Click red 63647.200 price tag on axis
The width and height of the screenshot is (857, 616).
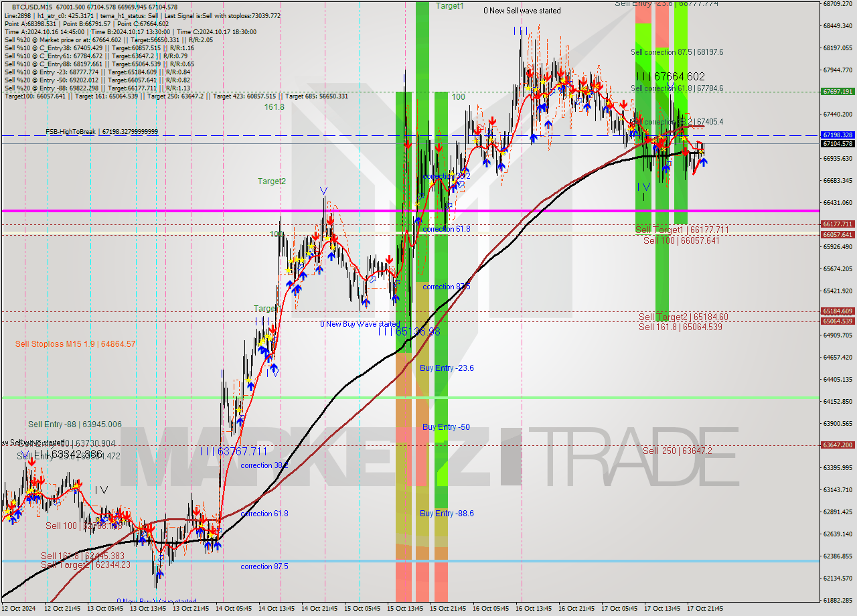[x=838, y=445]
